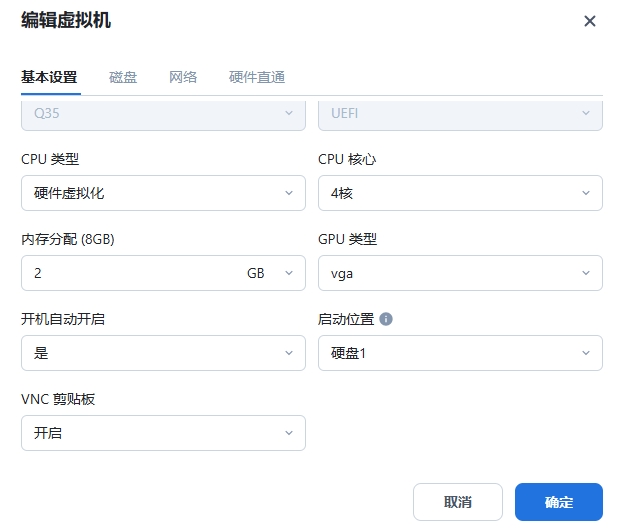This screenshot has width=617, height=530.
Task: Switch to the 磁盘 tab
Action: tap(123, 77)
